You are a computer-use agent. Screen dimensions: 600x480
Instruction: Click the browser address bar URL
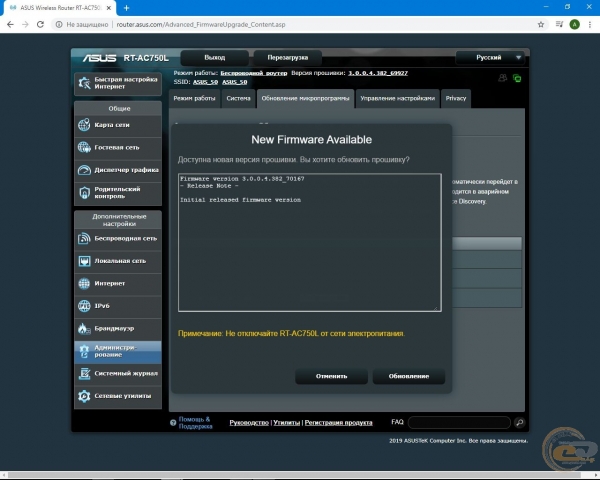201,24
